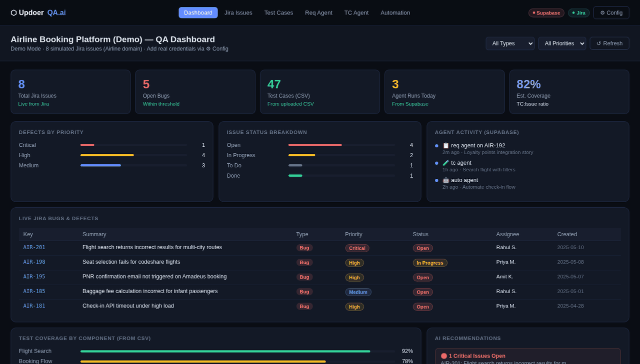Click the red circle Critical Issues icon
The image size is (640, 364).
click(x=444, y=356)
